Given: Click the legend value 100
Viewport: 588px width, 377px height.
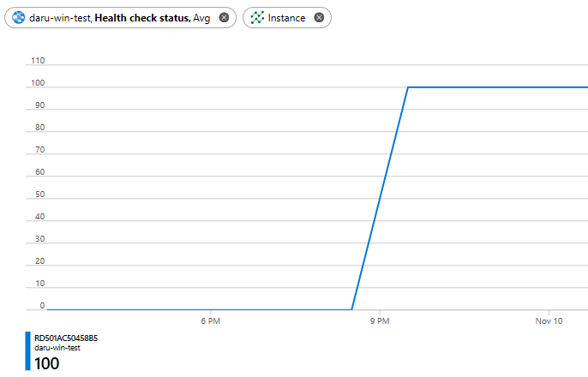Looking at the screenshot, I should [47, 363].
